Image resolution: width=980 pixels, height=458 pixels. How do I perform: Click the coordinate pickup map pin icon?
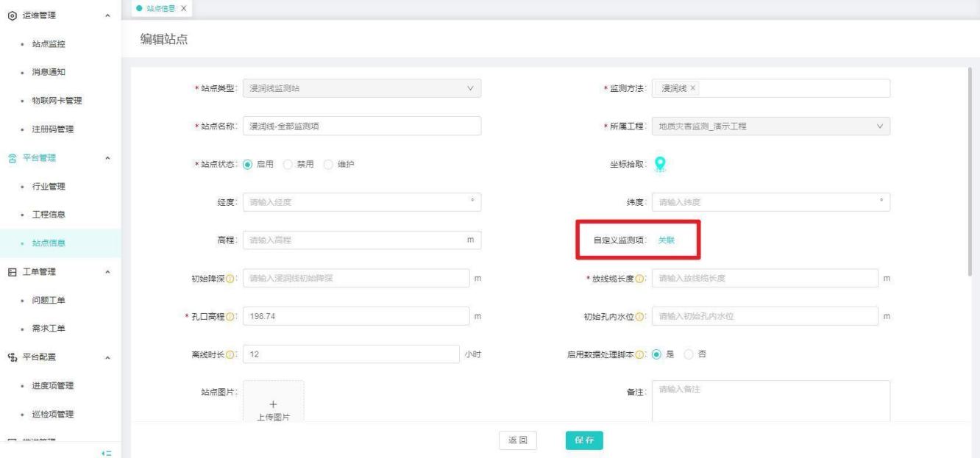660,165
